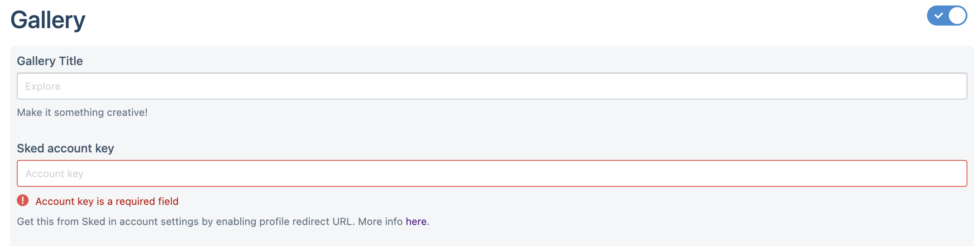Click the right end of the Gallery Title box

coord(955,86)
